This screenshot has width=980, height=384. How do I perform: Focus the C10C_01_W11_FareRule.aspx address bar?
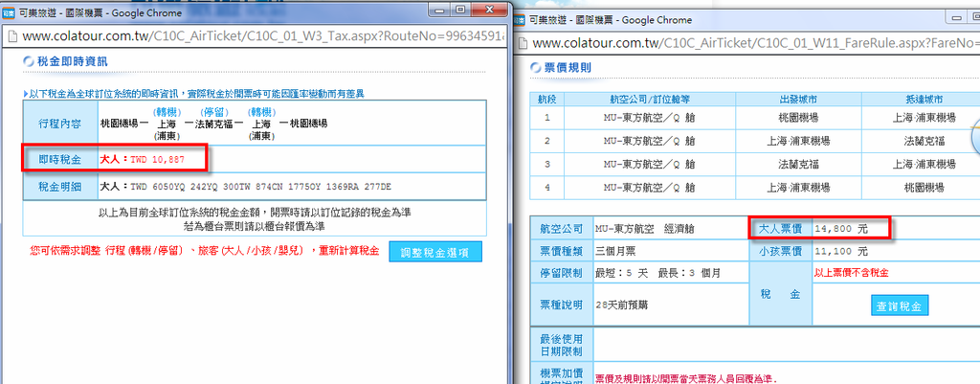pos(754,43)
